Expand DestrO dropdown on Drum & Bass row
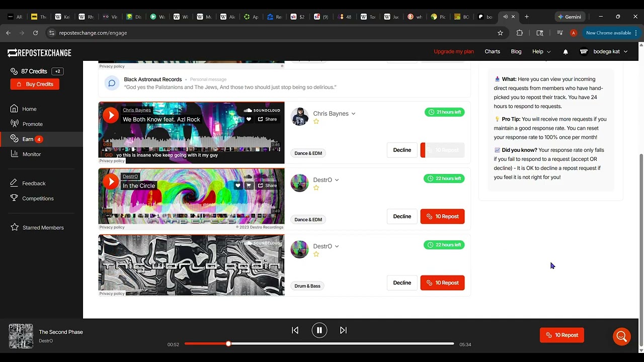 (337, 246)
